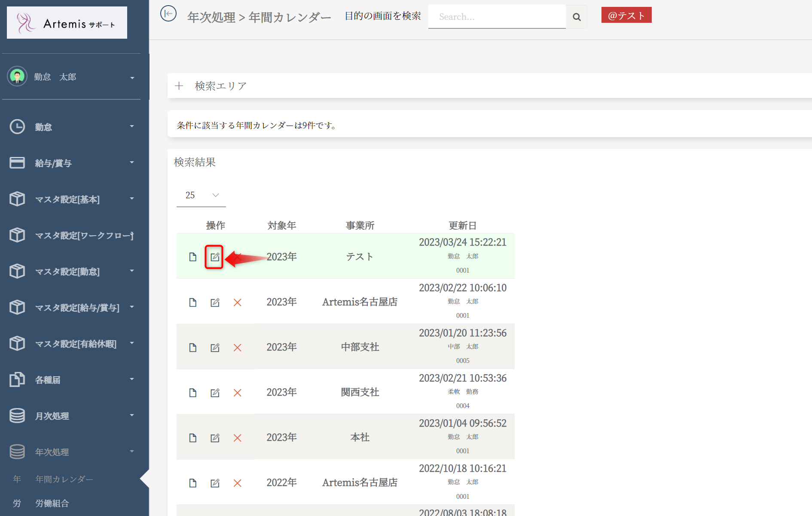Edit the 中部支社 calendar entry
This screenshot has width=812, height=516.
(215, 348)
